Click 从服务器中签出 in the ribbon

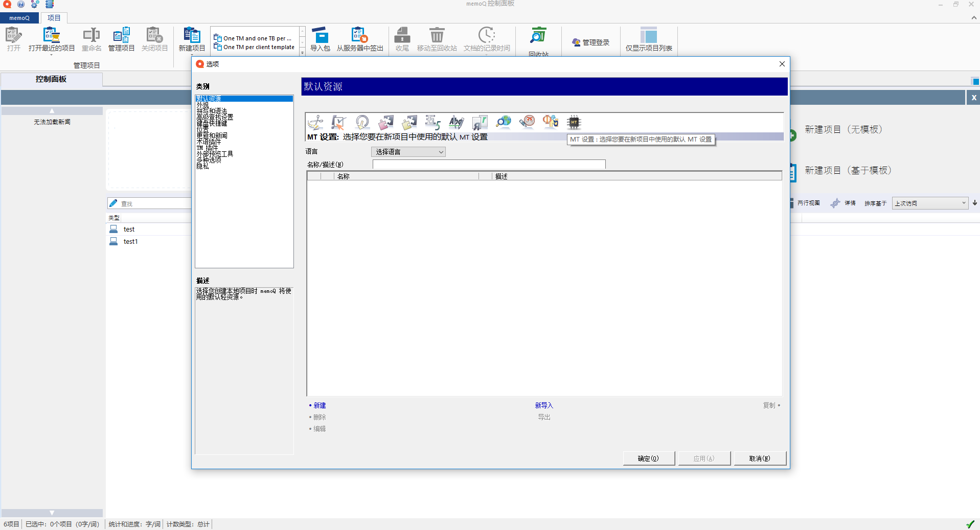(x=360, y=39)
